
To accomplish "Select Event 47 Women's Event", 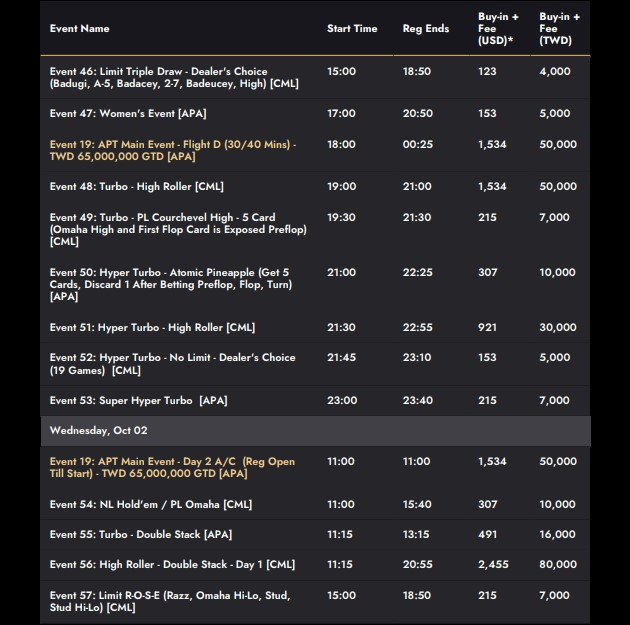I will click(128, 114).
